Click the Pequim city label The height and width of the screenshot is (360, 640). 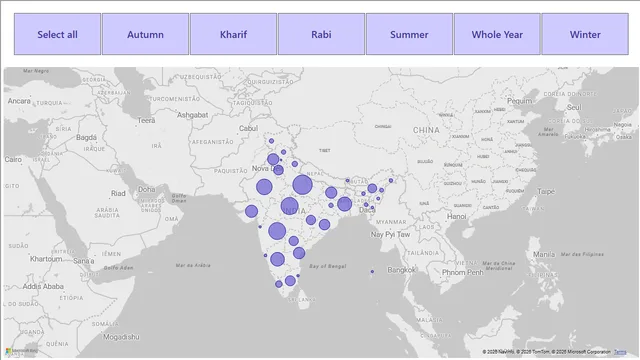click(x=520, y=101)
